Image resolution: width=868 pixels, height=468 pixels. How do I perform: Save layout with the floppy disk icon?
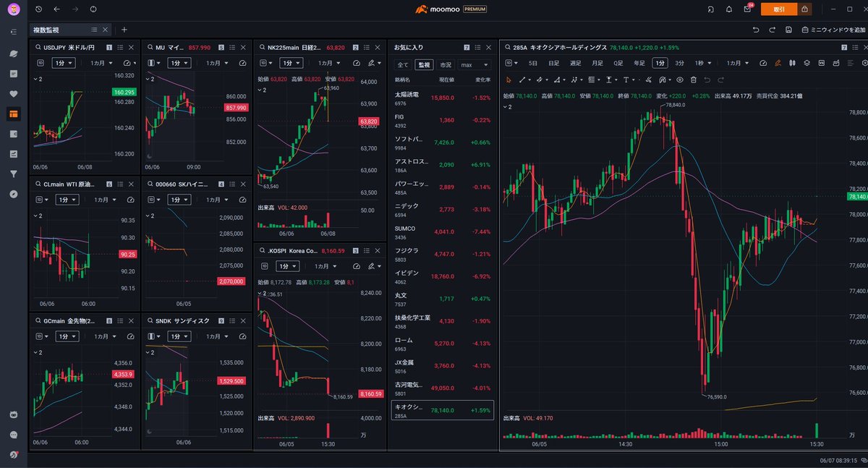[x=790, y=30]
